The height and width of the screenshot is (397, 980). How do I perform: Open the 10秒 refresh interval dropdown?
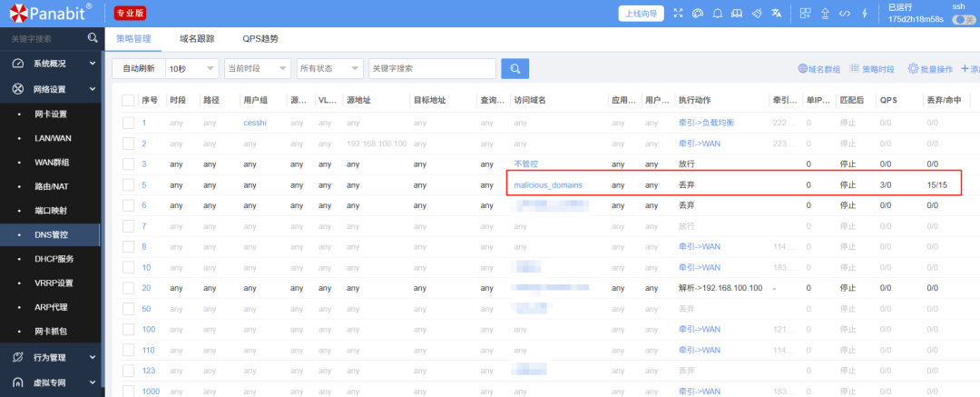[x=192, y=68]
